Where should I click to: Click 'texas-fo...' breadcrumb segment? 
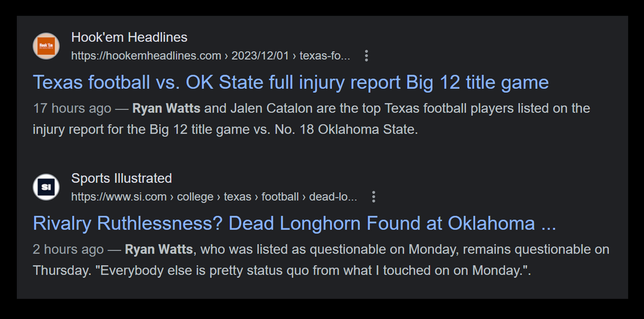pyautogui.click(x=325, y=56)
